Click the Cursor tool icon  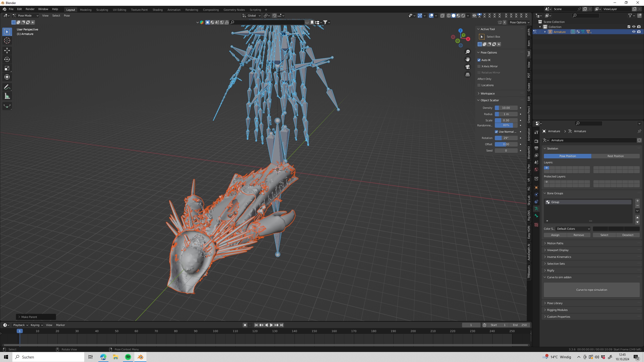[x=7, y=40]
